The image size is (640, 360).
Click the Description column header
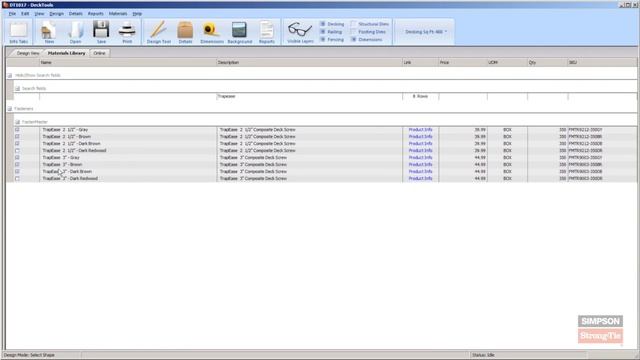tap(309, 62)
